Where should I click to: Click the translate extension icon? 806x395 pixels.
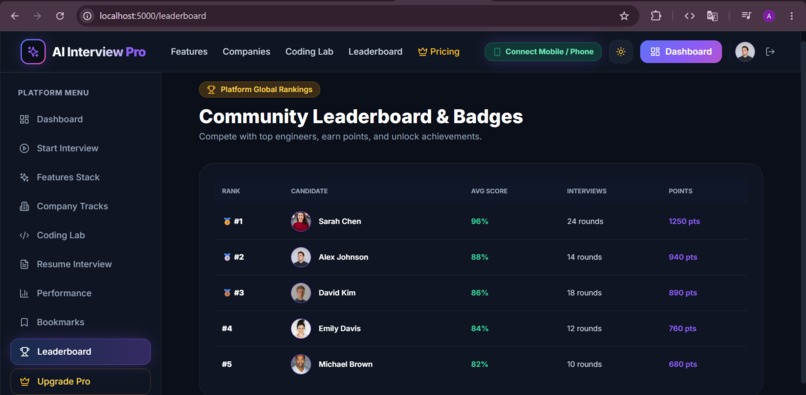tap(712, 16)
